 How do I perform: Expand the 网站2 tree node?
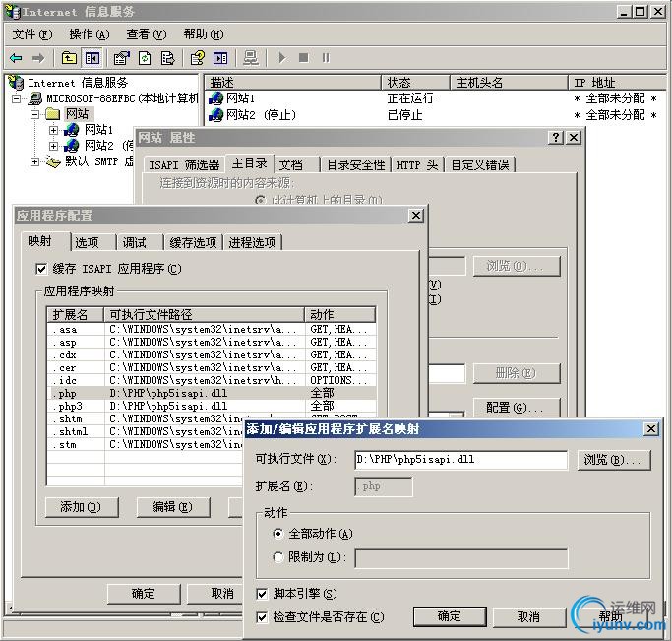coord(53,146)
